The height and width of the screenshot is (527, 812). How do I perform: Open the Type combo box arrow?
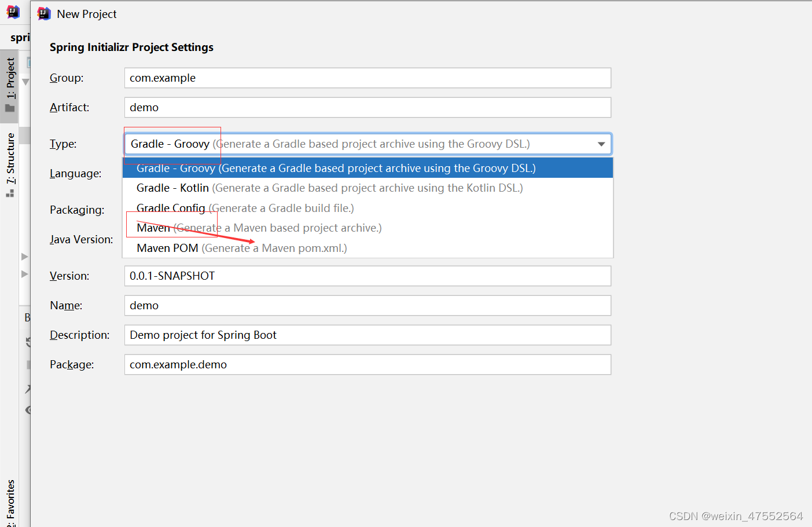click(x=601, y=144)
